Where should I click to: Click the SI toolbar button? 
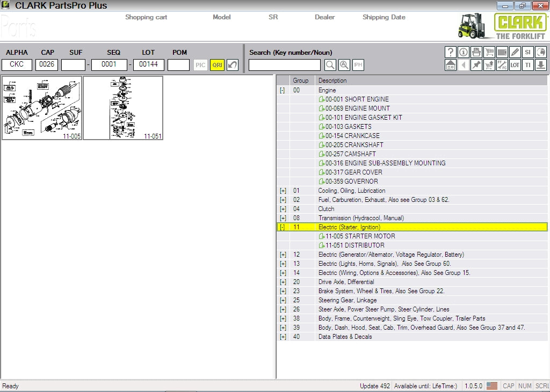tap(528, 52)
